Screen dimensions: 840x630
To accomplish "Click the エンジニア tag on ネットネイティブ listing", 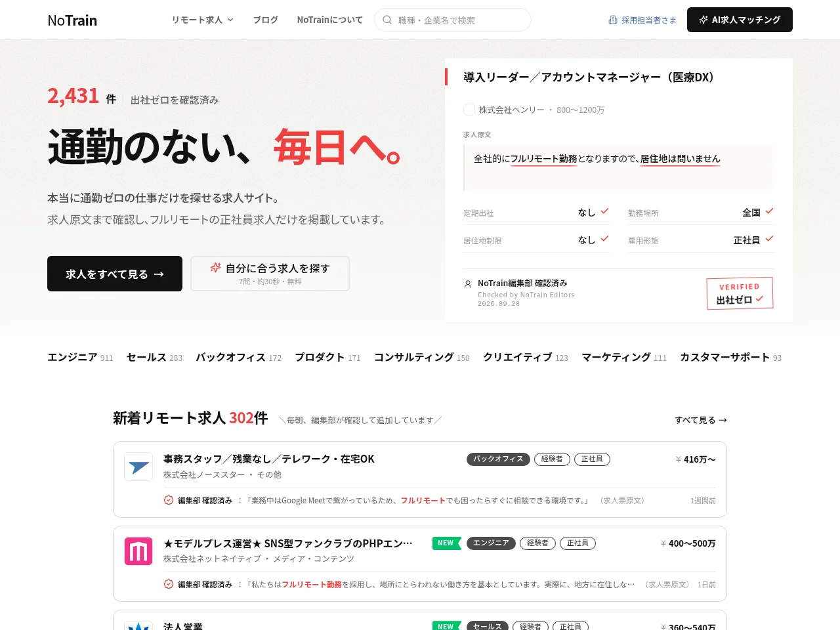I will pos(491,543).
